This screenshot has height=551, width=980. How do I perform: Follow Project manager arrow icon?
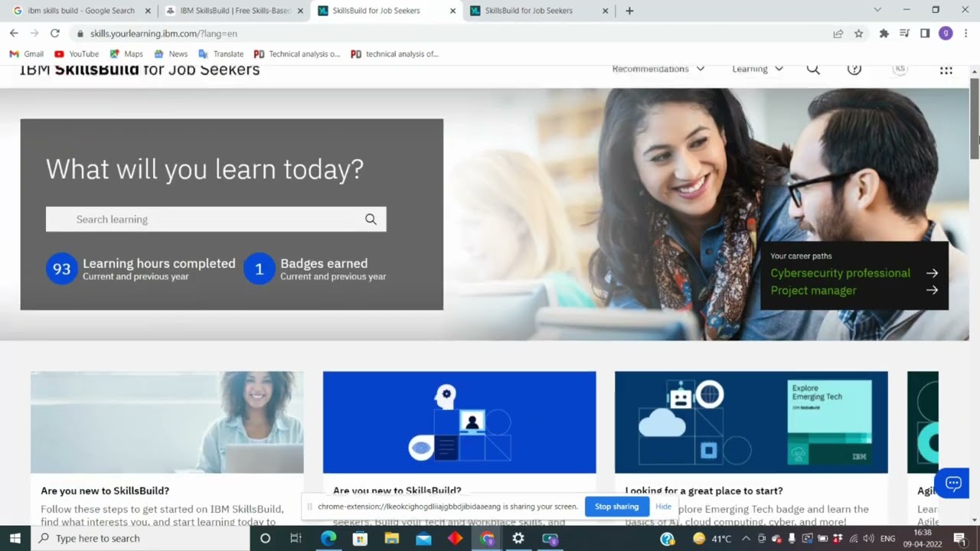(932, 291)
